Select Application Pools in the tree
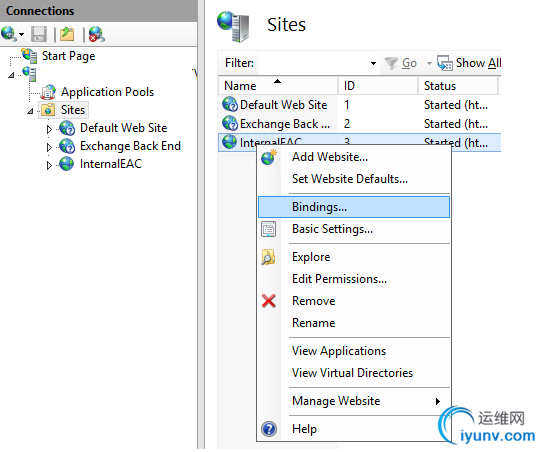This screenshot has width=541, height=452. [107, 92]
